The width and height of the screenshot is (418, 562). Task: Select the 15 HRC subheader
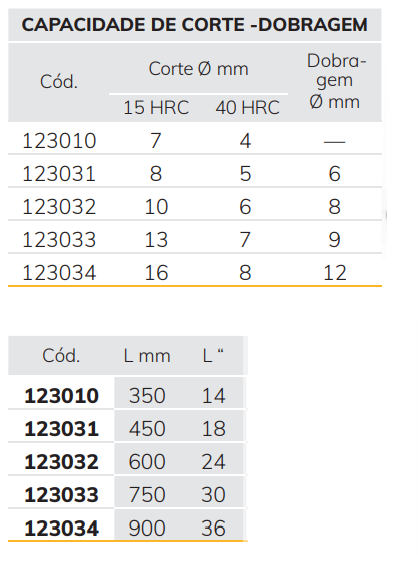coord(156,108)
